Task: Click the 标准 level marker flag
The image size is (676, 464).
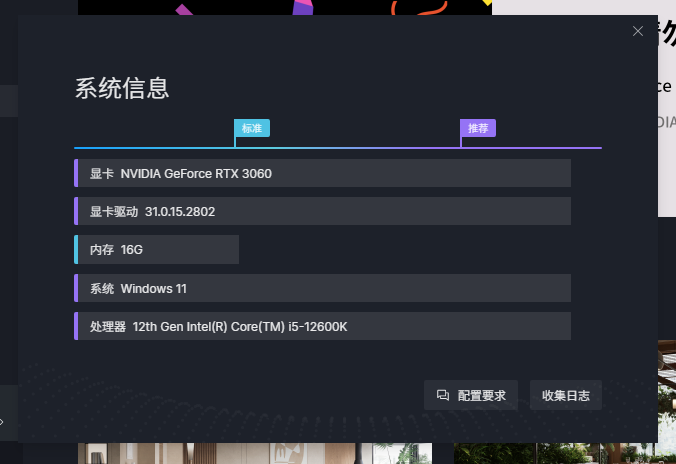Action: (x=252, y=128)
